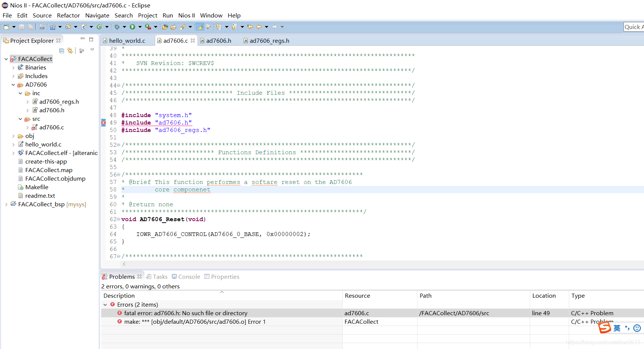The width and height of the screenshot is (644, 349).
Task: Toggle code folding at line 44
Action: click(119, 85)
